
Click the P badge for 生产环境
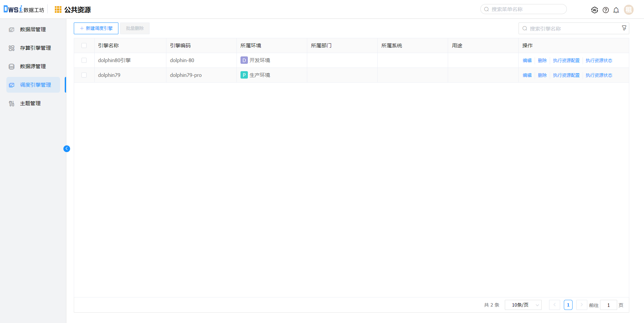tap(244, 75)
